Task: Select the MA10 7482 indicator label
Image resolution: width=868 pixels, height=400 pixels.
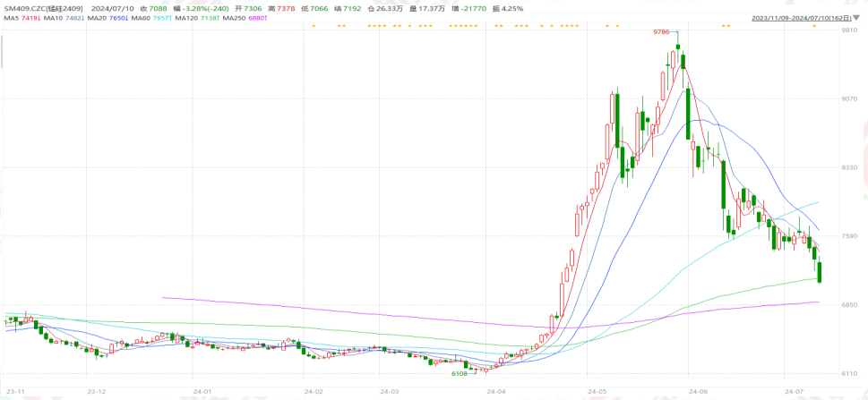Action: point(63,18)
